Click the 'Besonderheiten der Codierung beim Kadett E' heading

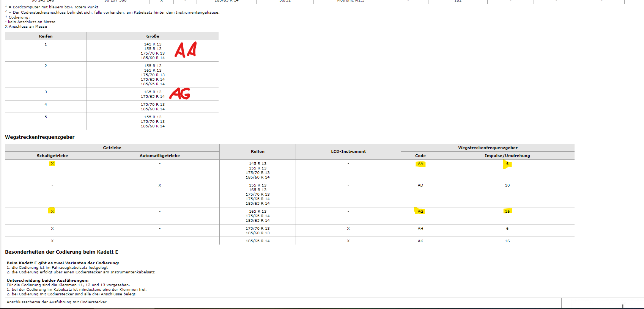[61, 252]
